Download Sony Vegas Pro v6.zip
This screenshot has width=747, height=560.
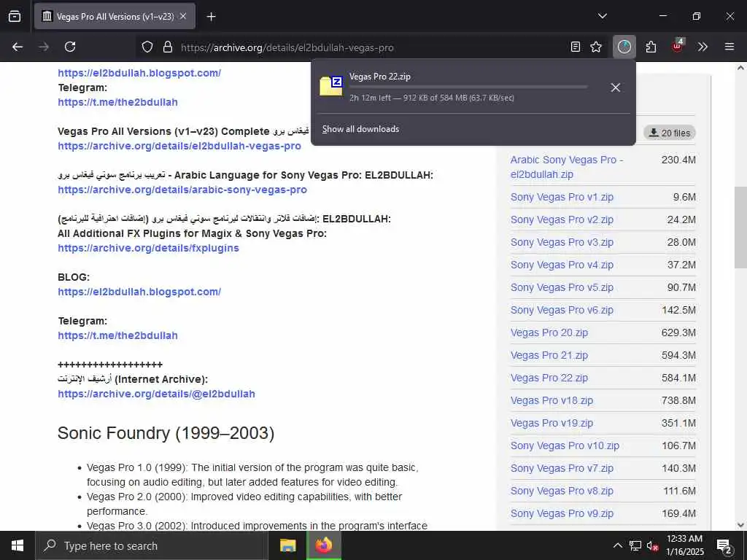[562, 310]
